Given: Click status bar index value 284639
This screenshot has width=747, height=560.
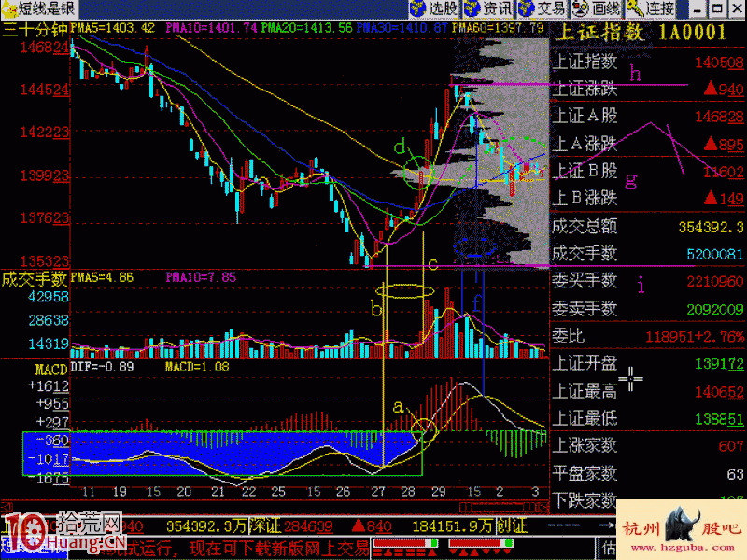Looking at the screenshot, I should (x=308, y=526).
